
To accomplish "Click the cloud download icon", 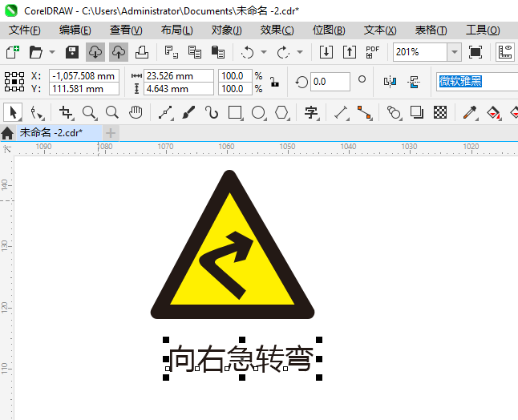I will (95, 52).
